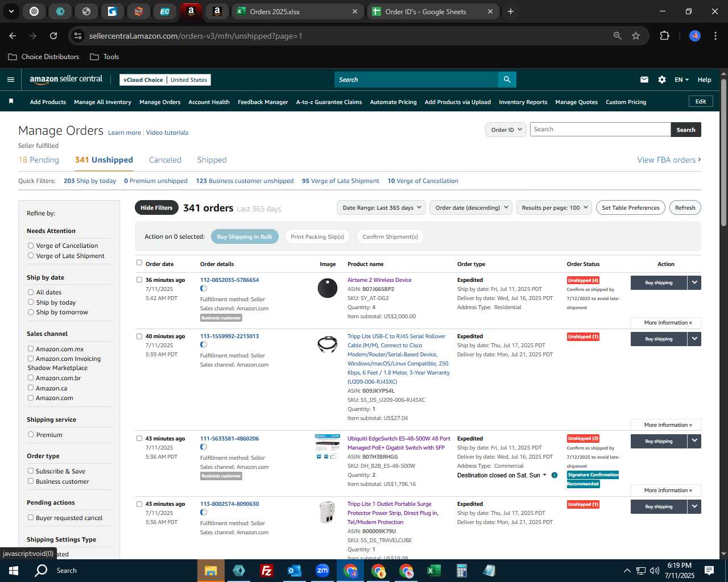Image resolution: width=728 pixels, height=582 pixels.
Task: Click the Refresh button
Action: point(685,207)
